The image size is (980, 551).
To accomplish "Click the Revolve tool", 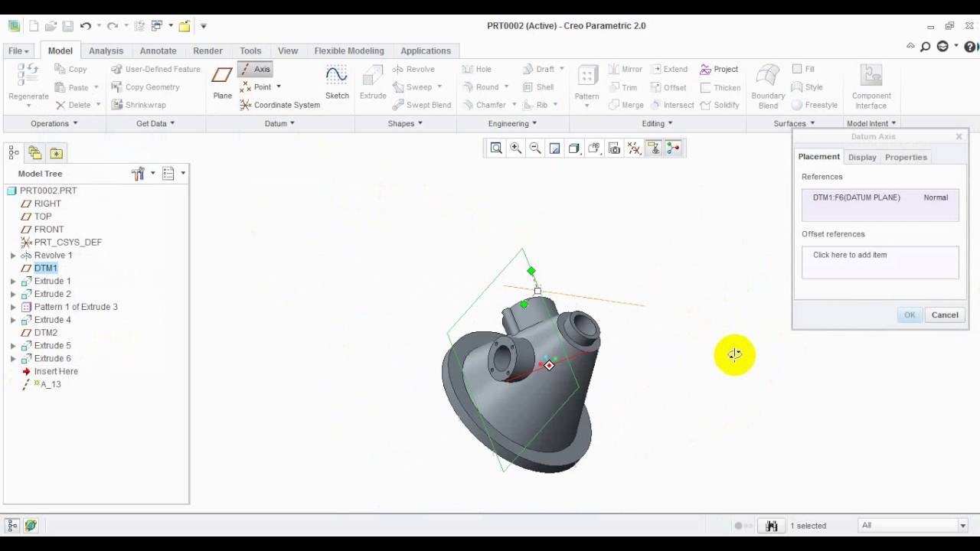I will click(x=413, y=69).
